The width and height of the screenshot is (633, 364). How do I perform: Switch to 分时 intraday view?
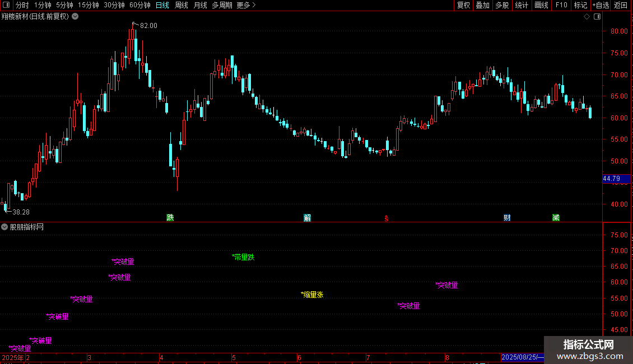pyautogui.click(x=22, y=5)
